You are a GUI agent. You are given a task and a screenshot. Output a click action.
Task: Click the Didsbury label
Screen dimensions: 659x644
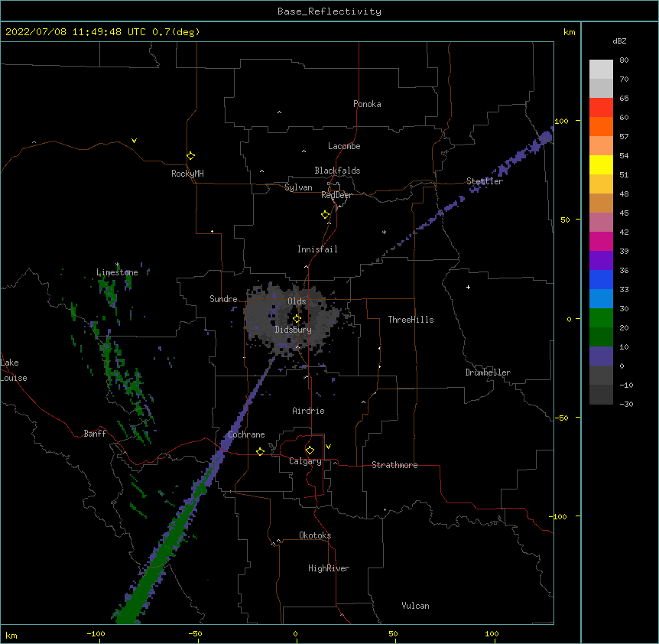294,330
